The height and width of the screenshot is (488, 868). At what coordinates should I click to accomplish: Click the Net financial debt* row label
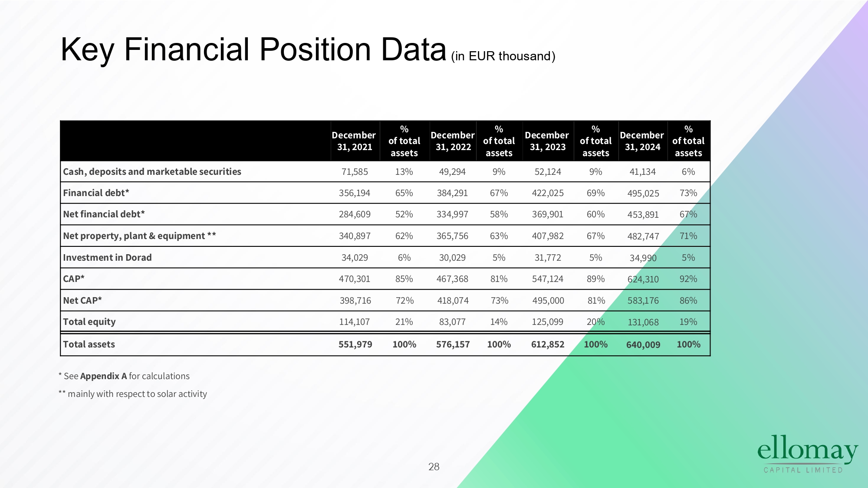104,214
